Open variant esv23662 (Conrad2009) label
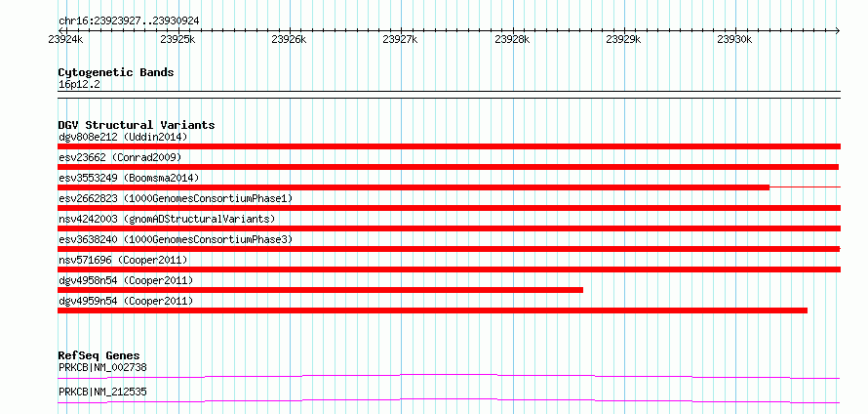This screenshot has height=414, width=868. coord(120,157)
